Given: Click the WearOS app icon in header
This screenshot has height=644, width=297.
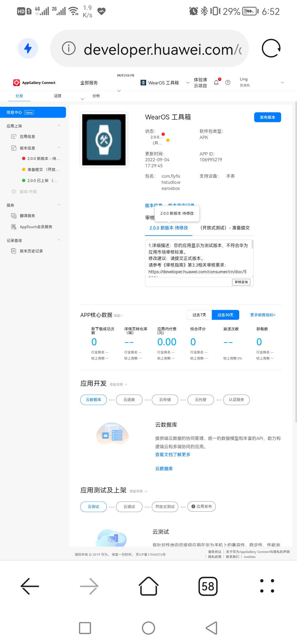Looking at the screenshot, I should (143, 83).
